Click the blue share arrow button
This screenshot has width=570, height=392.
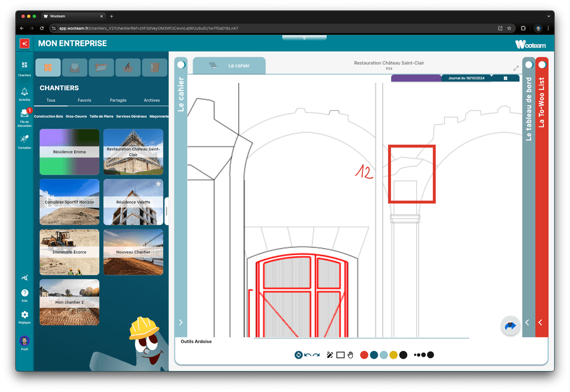pos(511,326)
